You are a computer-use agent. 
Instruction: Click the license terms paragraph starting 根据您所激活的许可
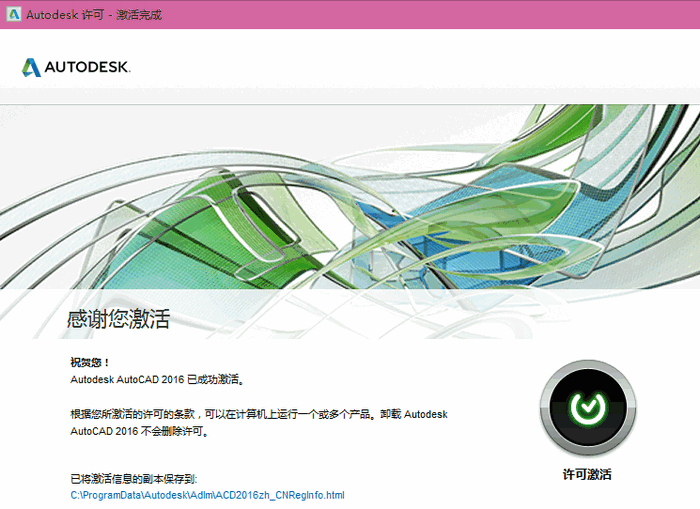(x=258, y=414)
